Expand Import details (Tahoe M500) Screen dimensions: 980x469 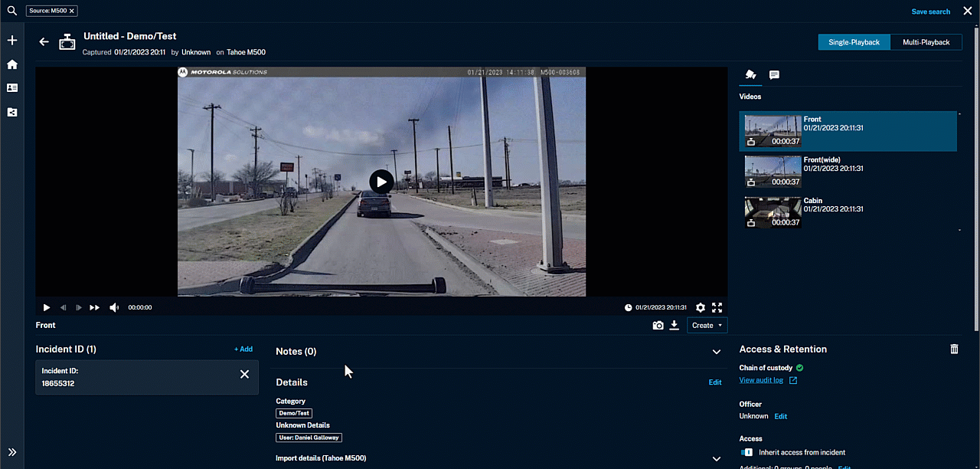716,458
